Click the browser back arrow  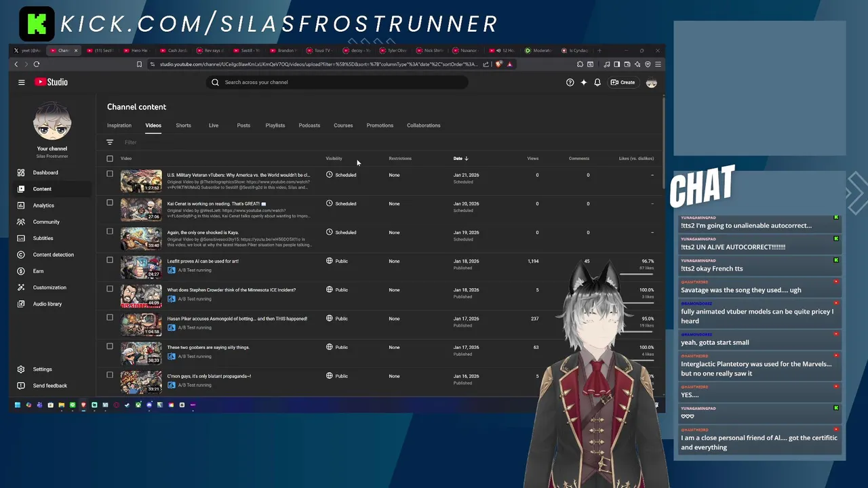(x=16, y=64)
